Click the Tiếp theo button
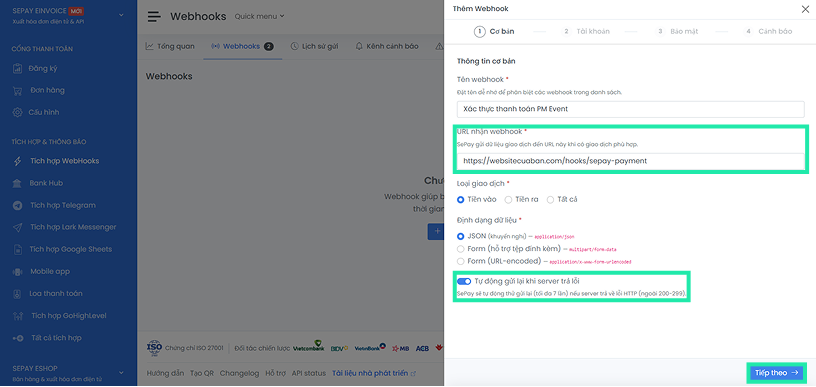816x387 pixels. (x=776, y=373)
